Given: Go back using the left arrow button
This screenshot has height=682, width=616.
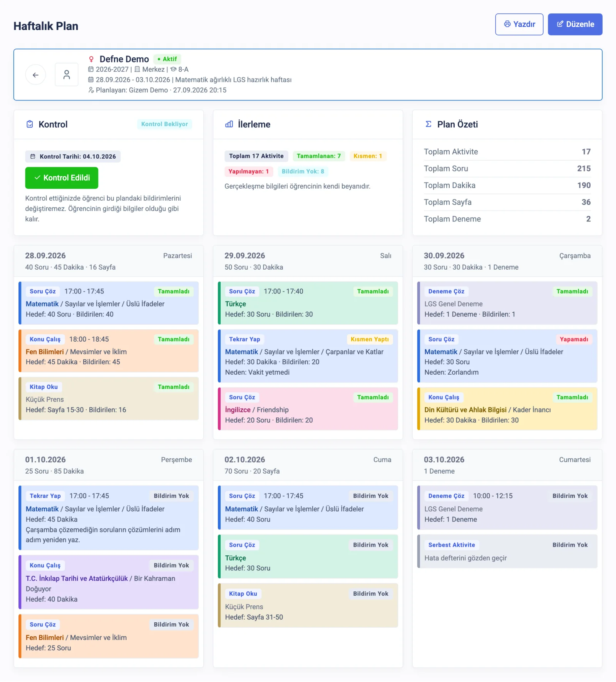Looking at the screenshot, I should [35, 75].
